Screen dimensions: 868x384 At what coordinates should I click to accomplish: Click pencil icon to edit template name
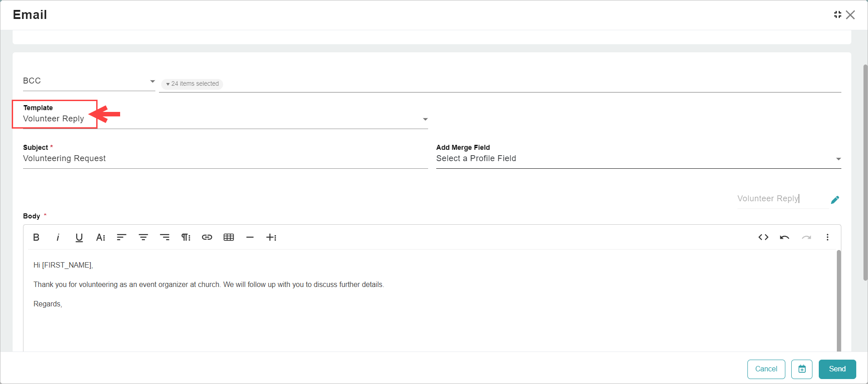(x=835, y=199)
